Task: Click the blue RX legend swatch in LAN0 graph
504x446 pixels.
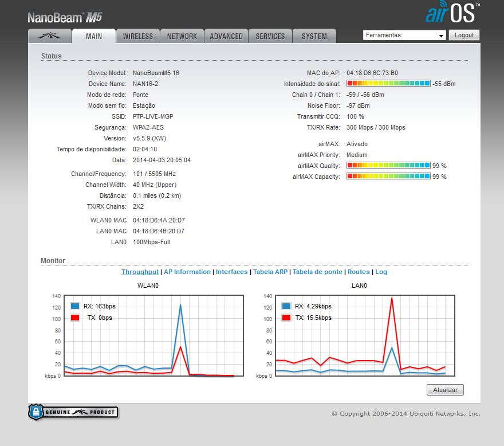Action: point(286,306)
